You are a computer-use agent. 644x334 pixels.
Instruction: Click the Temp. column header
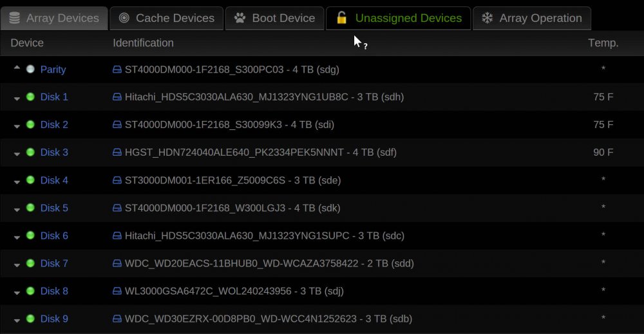point(603,42)
